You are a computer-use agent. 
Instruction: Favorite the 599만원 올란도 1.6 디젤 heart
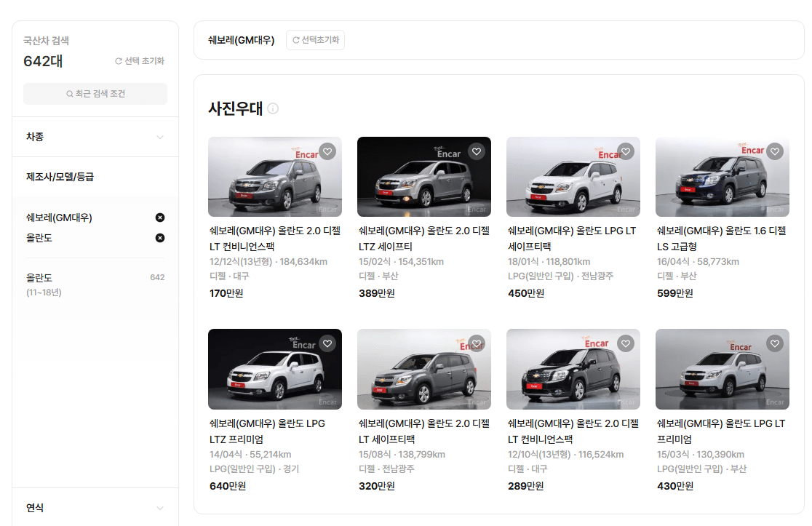[775, 151]
